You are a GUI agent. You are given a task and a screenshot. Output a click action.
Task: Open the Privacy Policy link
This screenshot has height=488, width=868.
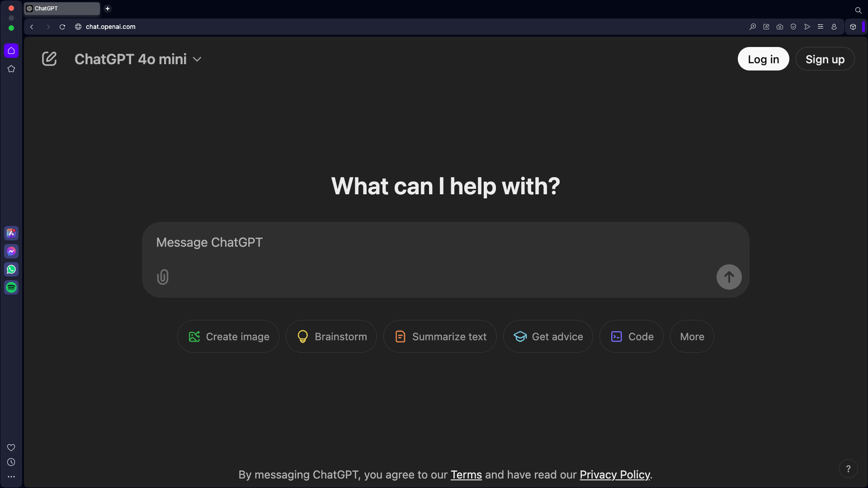tap(615, 475)
